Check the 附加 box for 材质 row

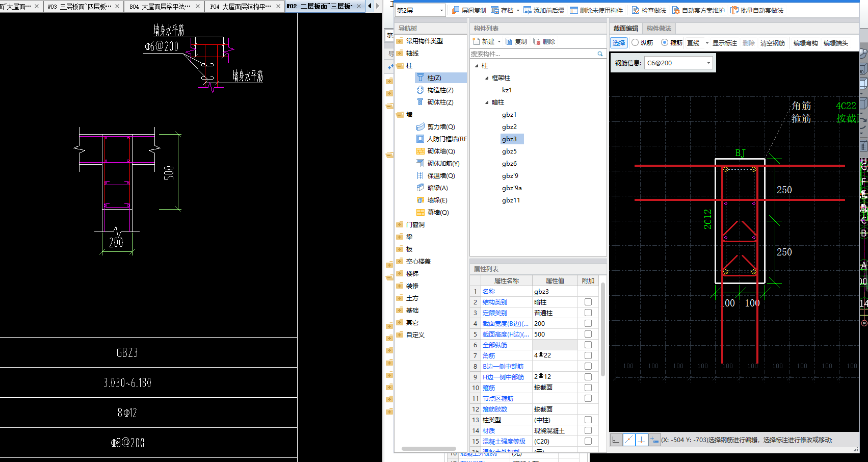[588, 430]
